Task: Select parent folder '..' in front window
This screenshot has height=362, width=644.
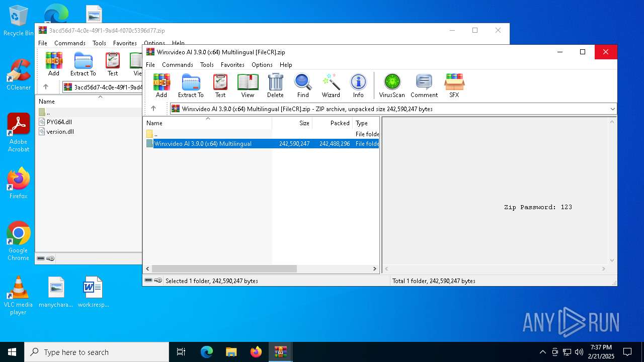Action: click(262, 134)
